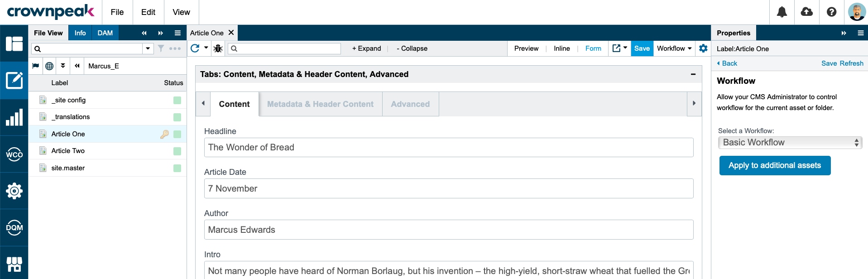Open the help question mark icon
Image resolution: width=868 pixels, height=279 pixels.
click(x=831, y=12)
